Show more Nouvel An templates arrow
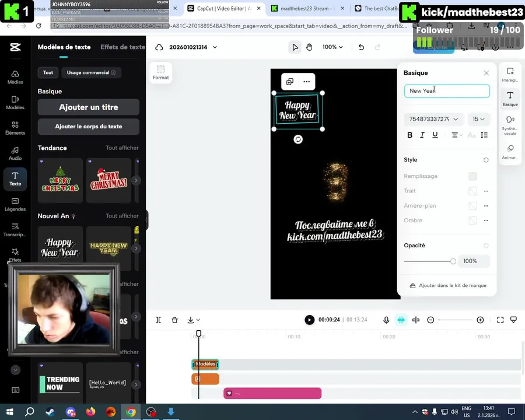Viewport: 525px width, 420px height. pyautogui.click(x=136, y=249)
